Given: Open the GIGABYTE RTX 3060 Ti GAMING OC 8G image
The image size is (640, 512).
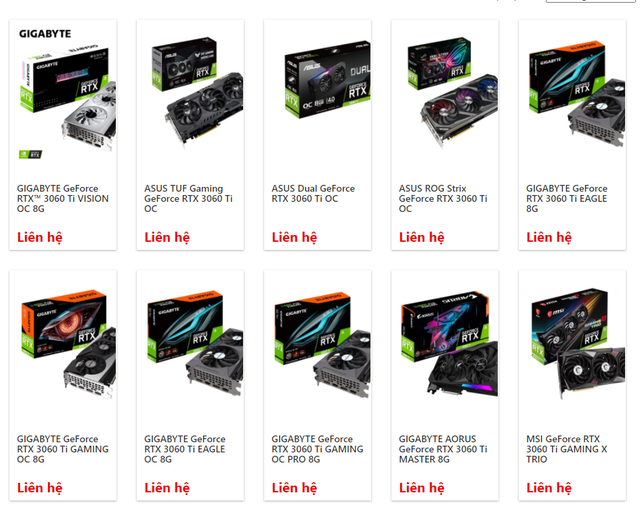Looking at the screenshot, I should (x=68, y=344).
